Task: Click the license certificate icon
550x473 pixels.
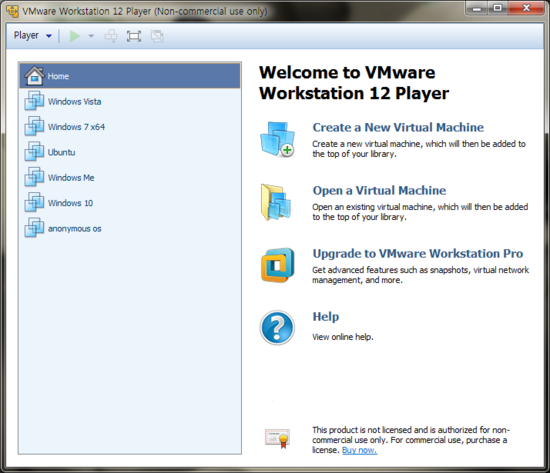Action: point(277,438)
